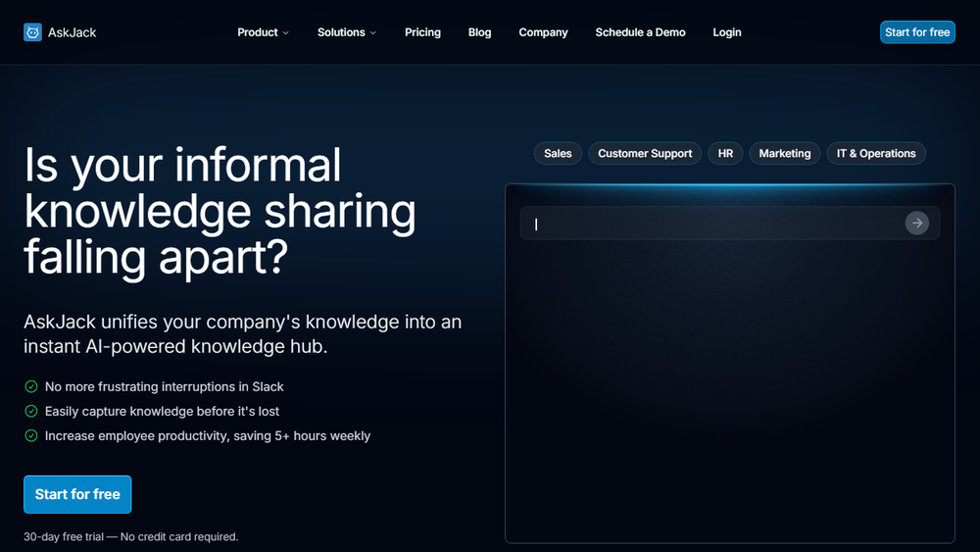Open the Company menu item

click(x=543, y=32)
